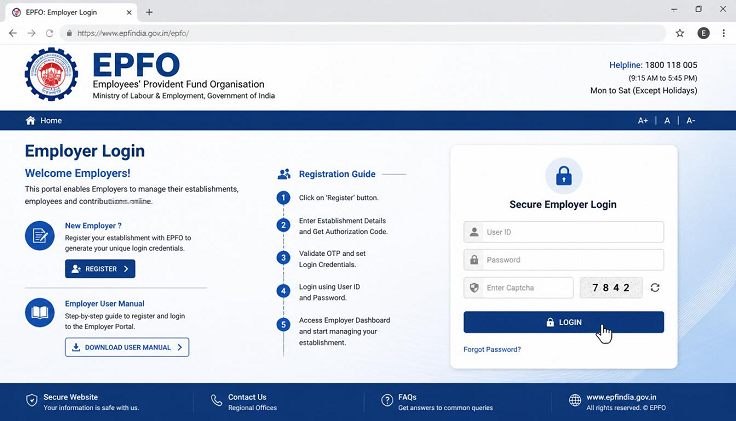The image size is (736, 421).
Task: Decrease font size with A-
Action: coord(690,121)
